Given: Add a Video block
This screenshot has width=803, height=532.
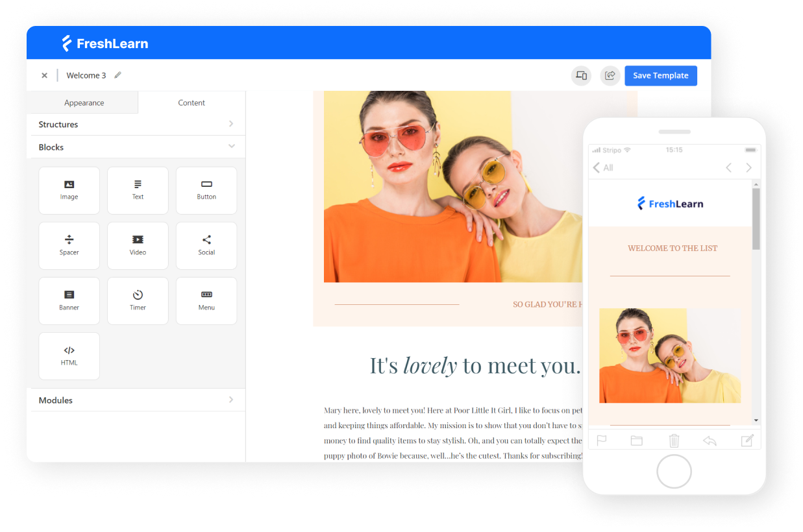Looking at the screenshot, I should click(x=138, y=245).
